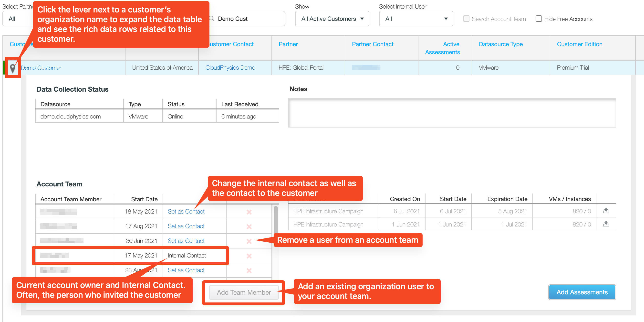The width and height of the screenshot is (644, 322).
Task: Download assessment expiring 5 Aug 2021
Action: point(606,211)
